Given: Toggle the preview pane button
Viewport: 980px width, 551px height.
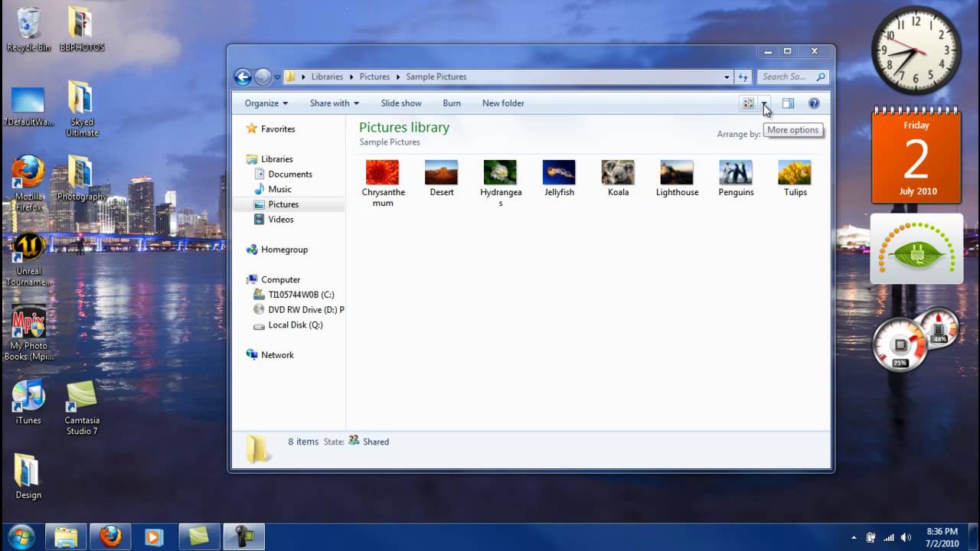Looking at the screenshot, I should pyautogui.click(x=788, y=103).
